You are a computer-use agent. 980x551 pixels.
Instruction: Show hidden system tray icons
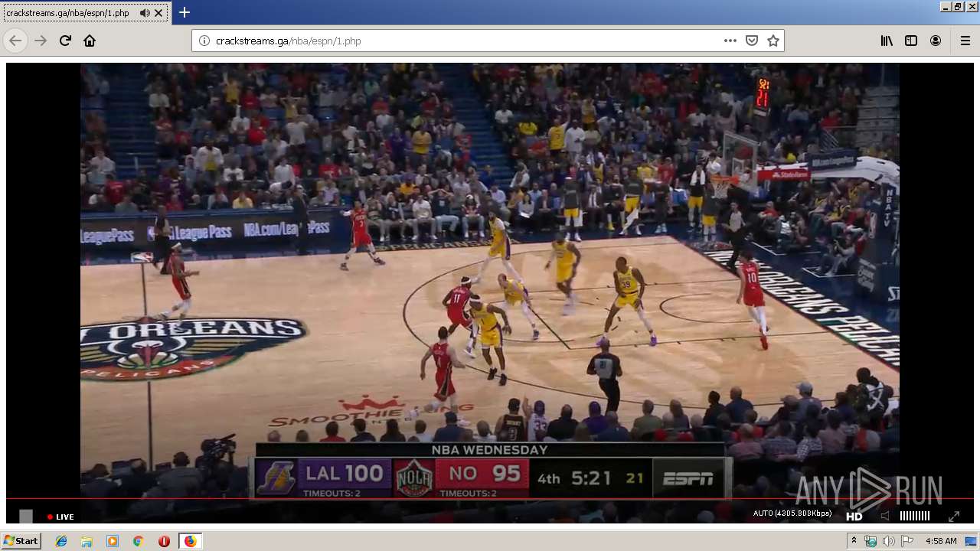coord(854,541)
